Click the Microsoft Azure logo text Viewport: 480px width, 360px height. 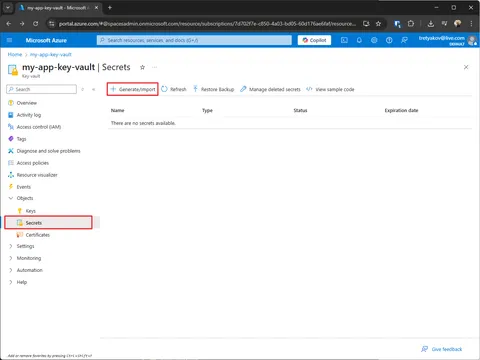[46, 40]
